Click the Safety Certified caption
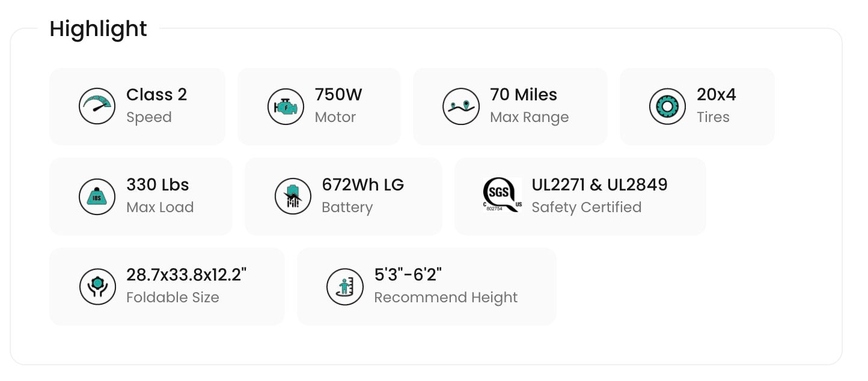Viewport: 868px width, 381px height. point(587,207)
